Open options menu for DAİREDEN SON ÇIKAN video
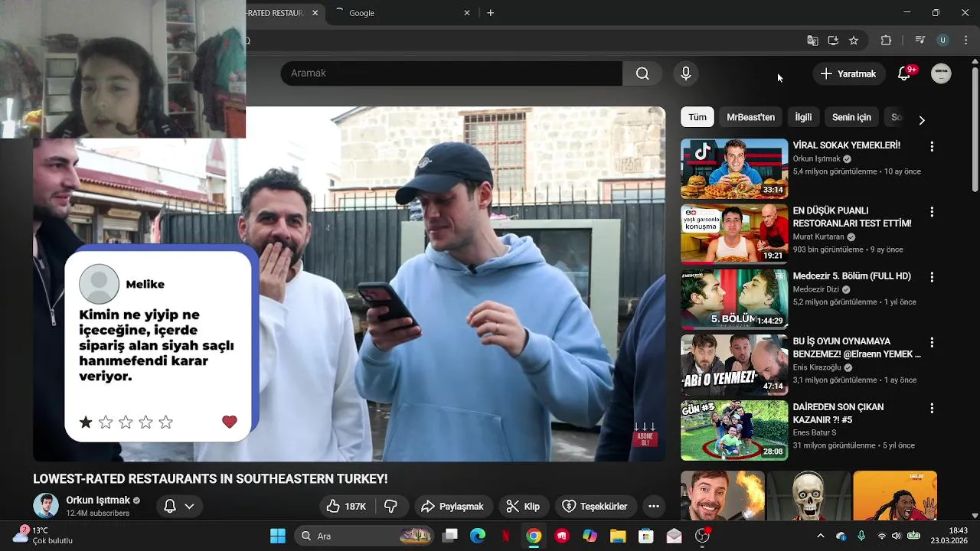Screen dimensions: 980x551 [932, 409]
